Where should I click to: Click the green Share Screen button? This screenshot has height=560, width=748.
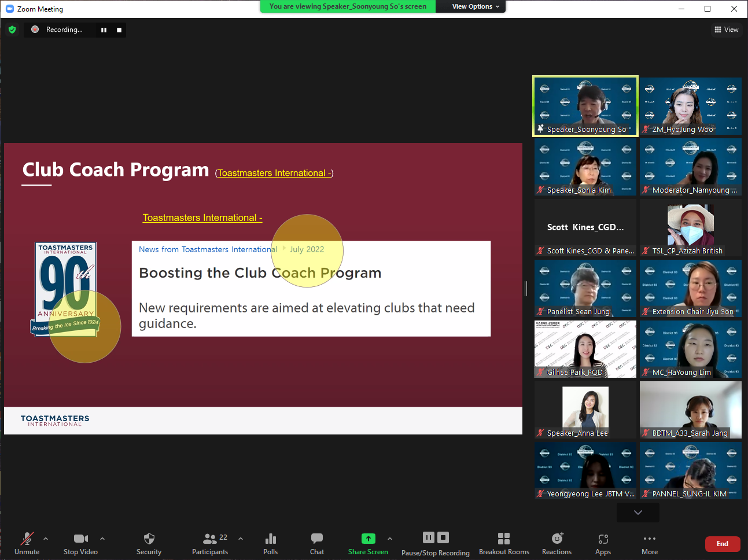(x=369, y=539)
